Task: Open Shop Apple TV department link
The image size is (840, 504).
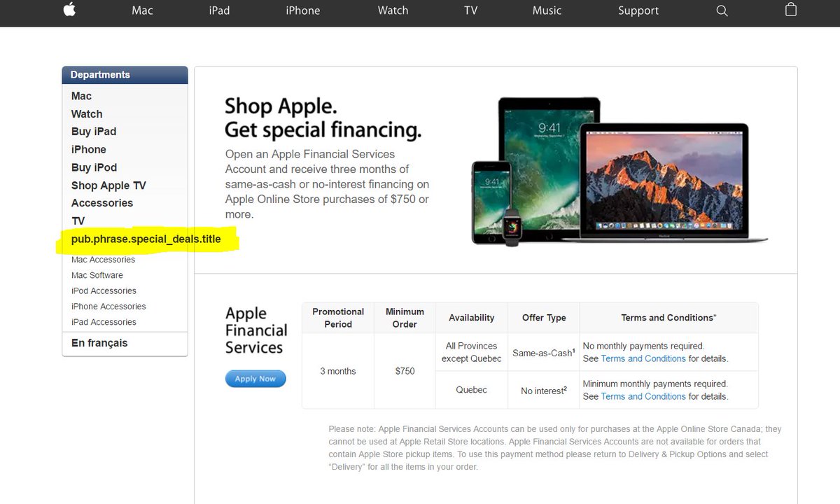Action: coord(108,185)
